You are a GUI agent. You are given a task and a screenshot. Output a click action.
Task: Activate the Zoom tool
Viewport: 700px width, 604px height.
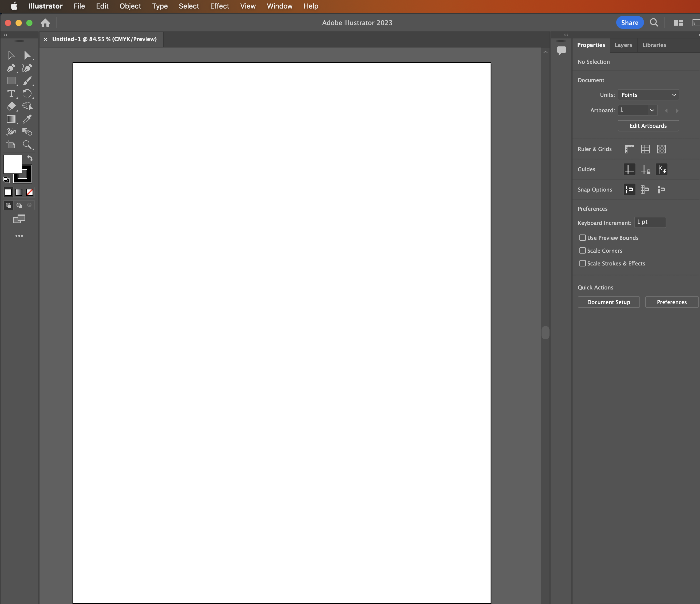pyautogui.click(x=27, y=145)
